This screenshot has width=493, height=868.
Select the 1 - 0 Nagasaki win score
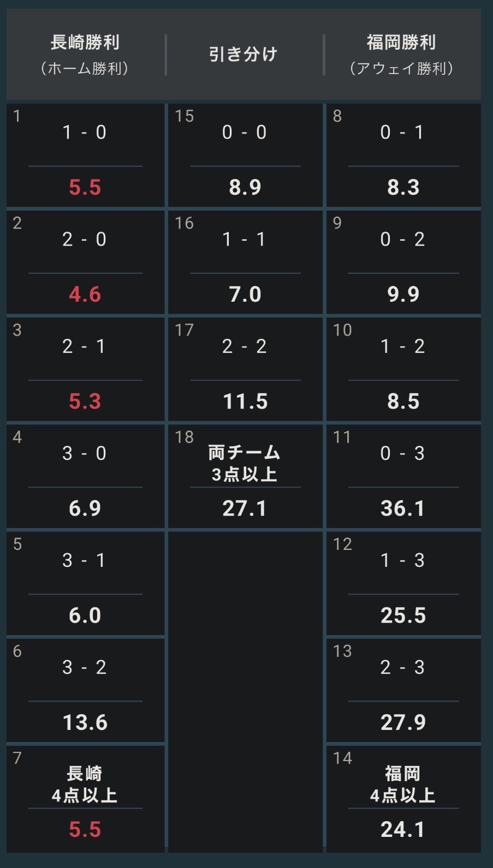coord(85,155)
